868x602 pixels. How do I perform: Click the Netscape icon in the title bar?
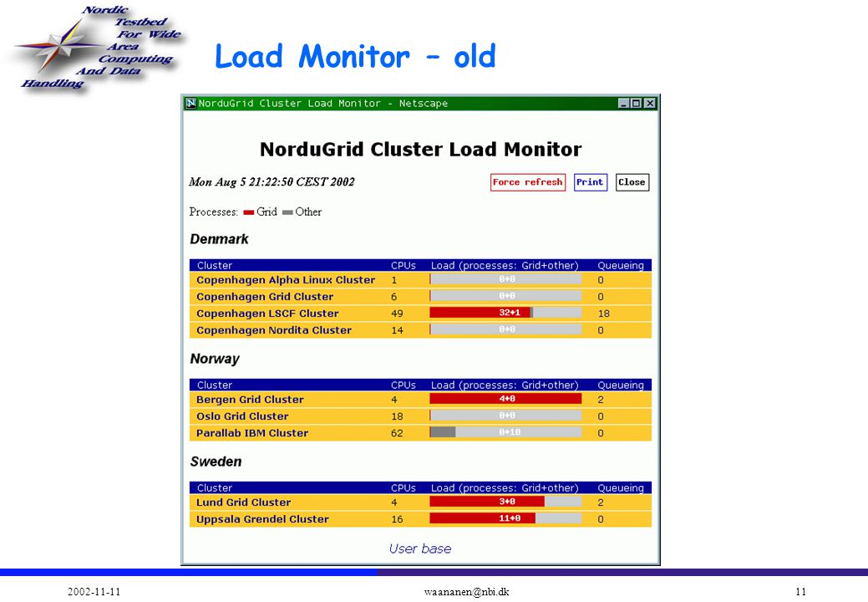(x=191, y=103)
